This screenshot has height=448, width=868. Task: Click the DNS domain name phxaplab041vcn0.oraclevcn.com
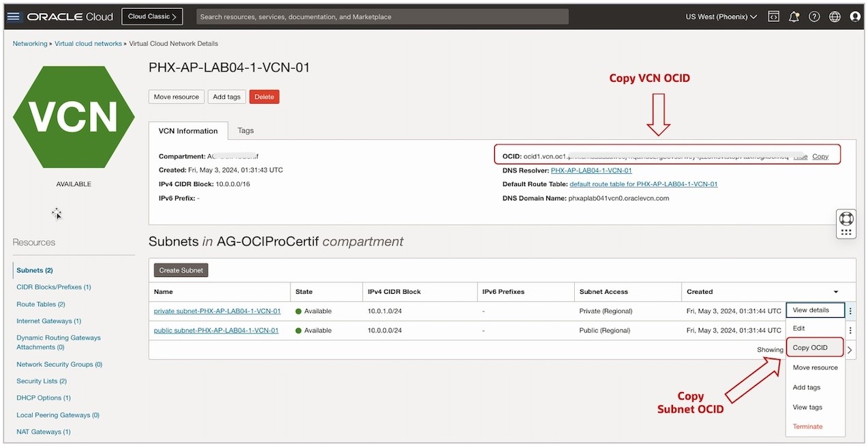(x=618, y=198)
